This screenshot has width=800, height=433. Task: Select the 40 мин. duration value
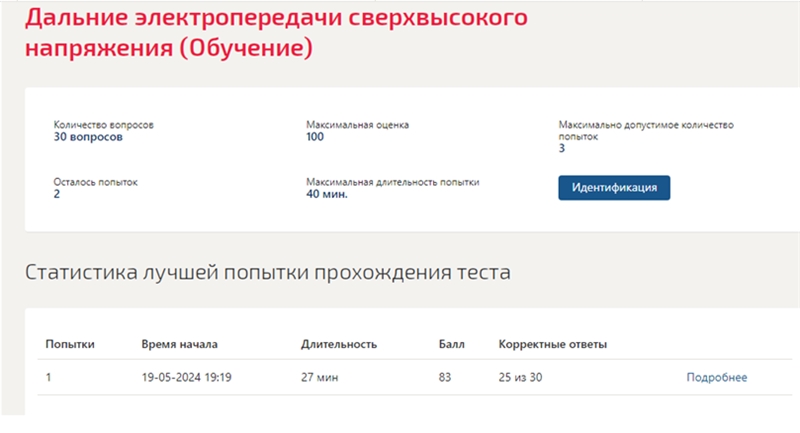tap(326, 195)
